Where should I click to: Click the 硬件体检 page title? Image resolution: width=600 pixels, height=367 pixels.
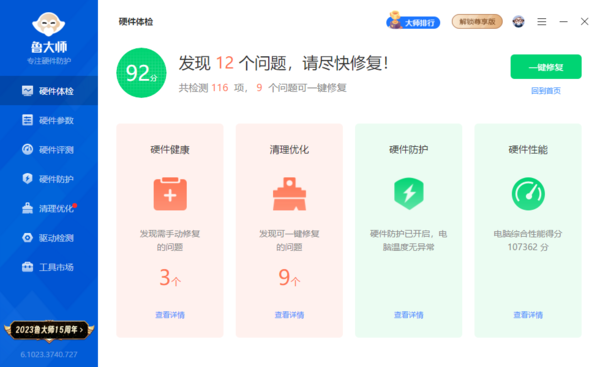click(x=136, y=22)
